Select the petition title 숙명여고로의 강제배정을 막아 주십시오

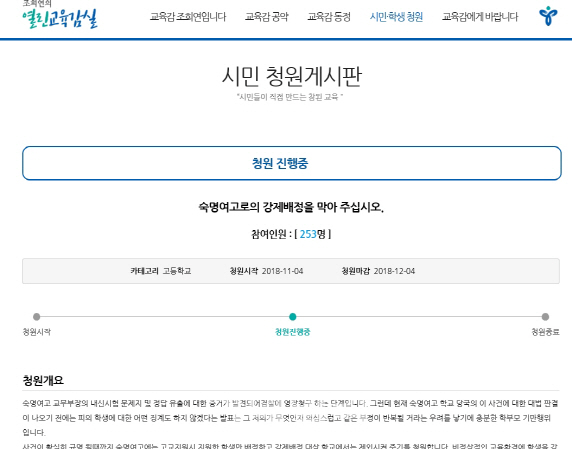click(x=291, y=207)
